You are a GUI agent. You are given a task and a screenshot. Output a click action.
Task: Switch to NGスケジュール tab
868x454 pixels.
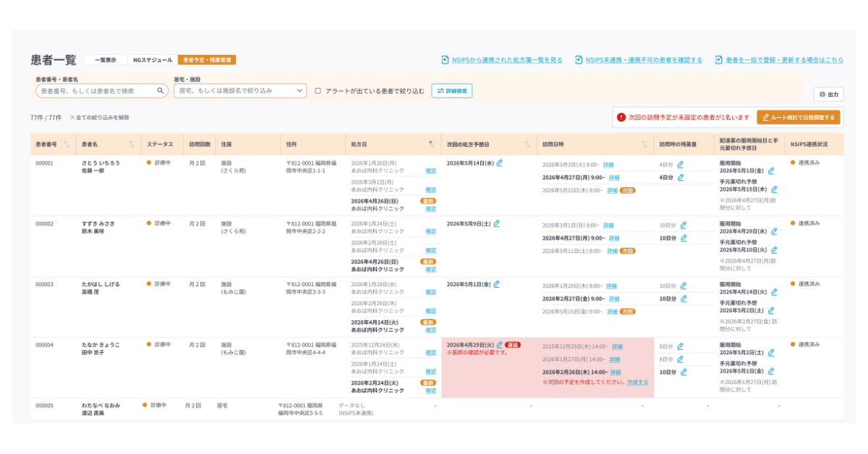153,60
